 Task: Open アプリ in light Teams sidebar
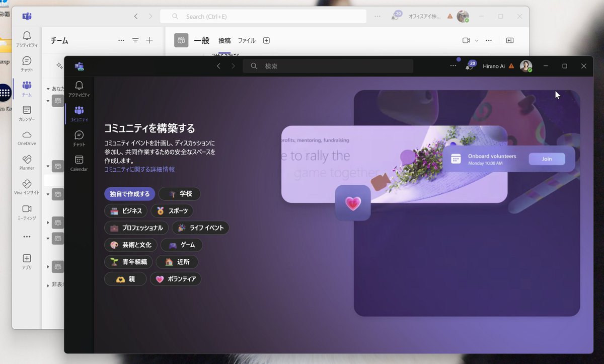[27, 261]
